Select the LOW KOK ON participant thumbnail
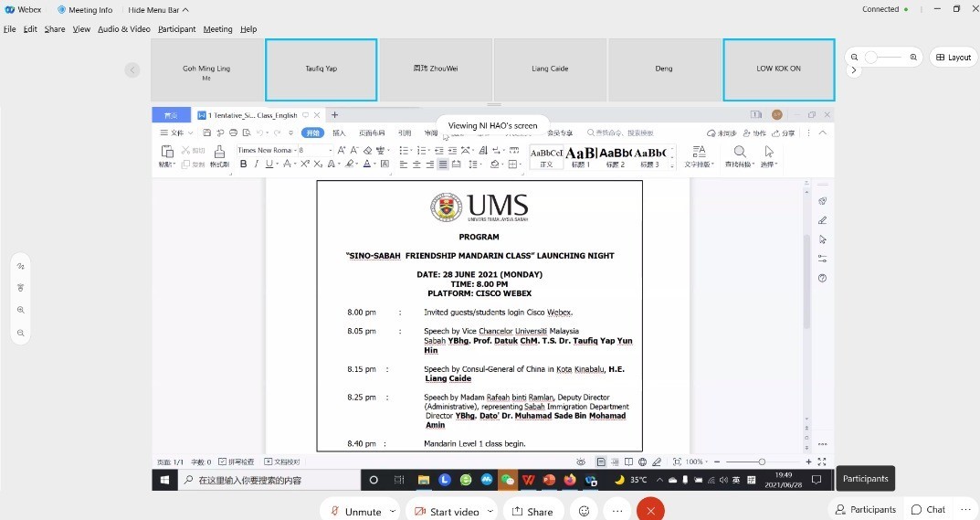 tap(778, 69)
